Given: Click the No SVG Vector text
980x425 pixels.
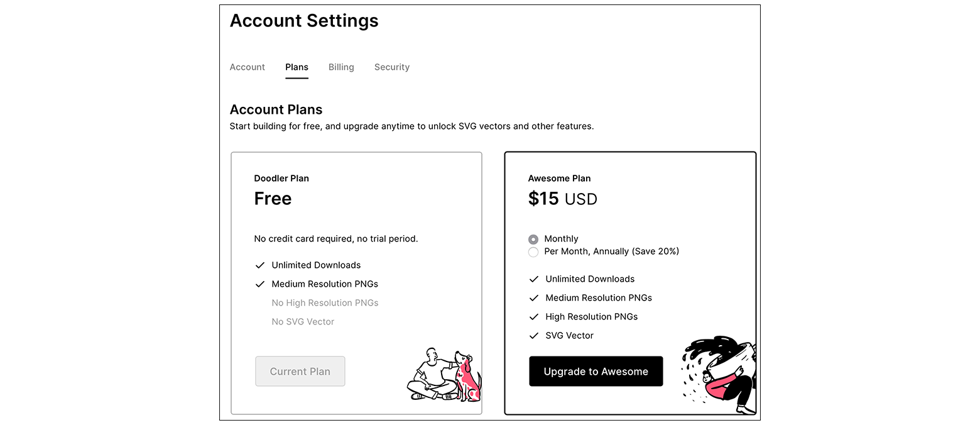Looking at the screenshot, I should (303, 322).
